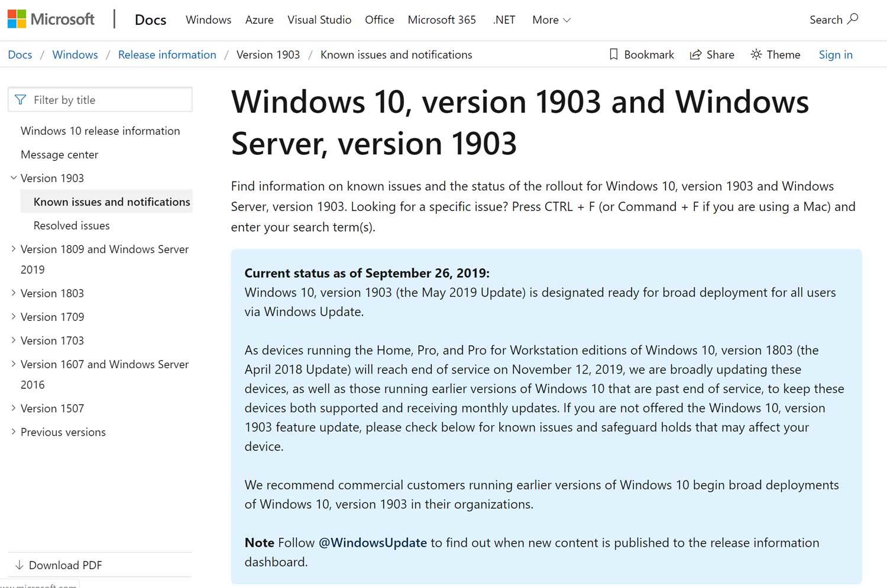Open search using the magnifier icon
The width and height of the screenshot is (887, 588).
tap(853, 19)
